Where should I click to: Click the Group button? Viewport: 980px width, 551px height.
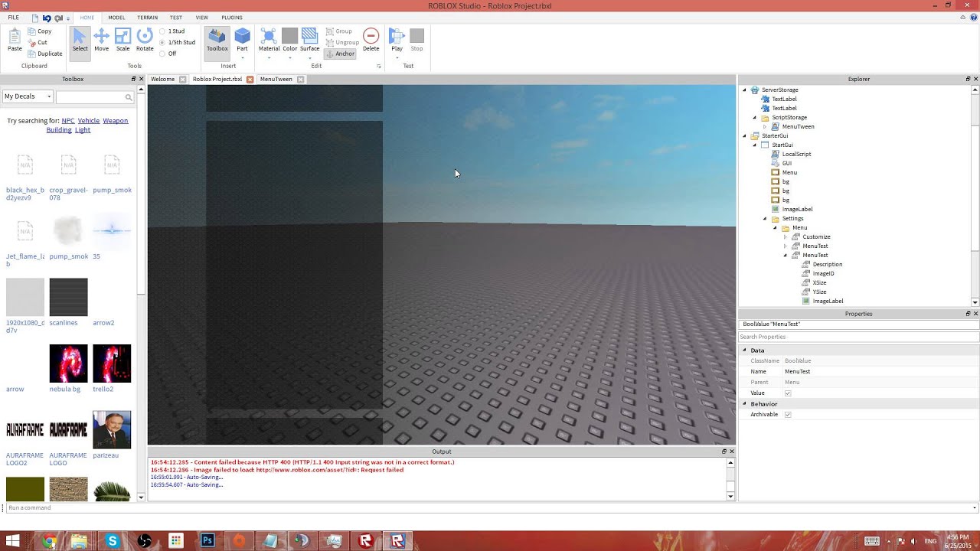(339, 31)
